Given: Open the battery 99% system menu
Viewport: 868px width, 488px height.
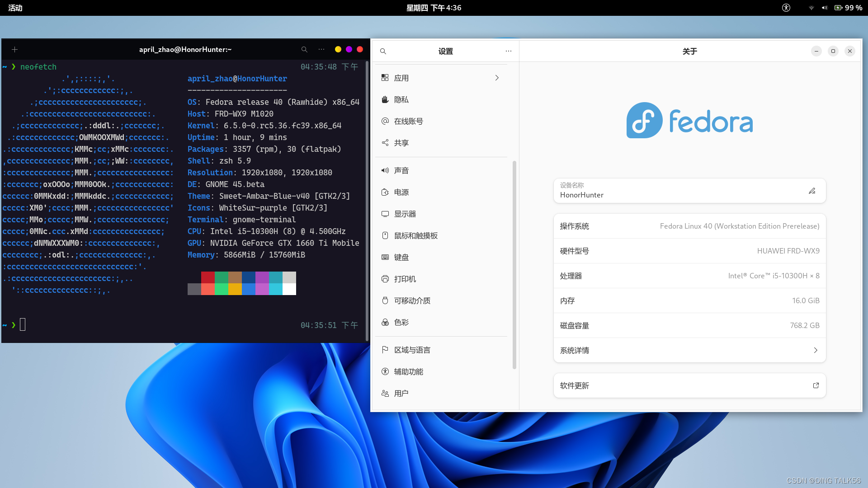Looking at the screenshot, I should [x=848, y=8].
